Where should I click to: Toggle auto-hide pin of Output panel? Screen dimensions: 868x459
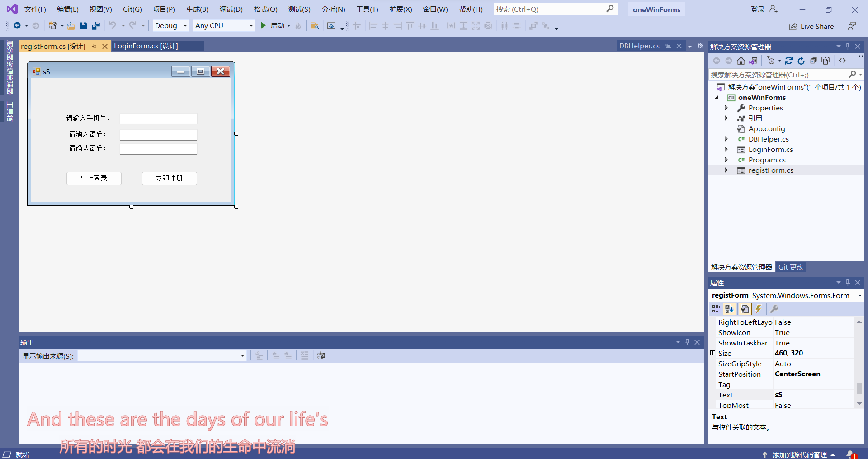click(x=687, y=342)
